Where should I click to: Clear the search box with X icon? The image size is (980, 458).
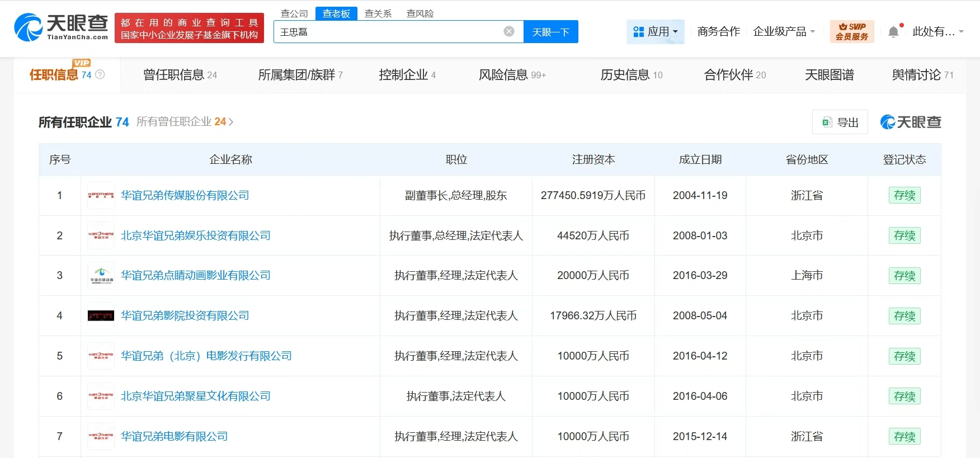coord(509,31)
